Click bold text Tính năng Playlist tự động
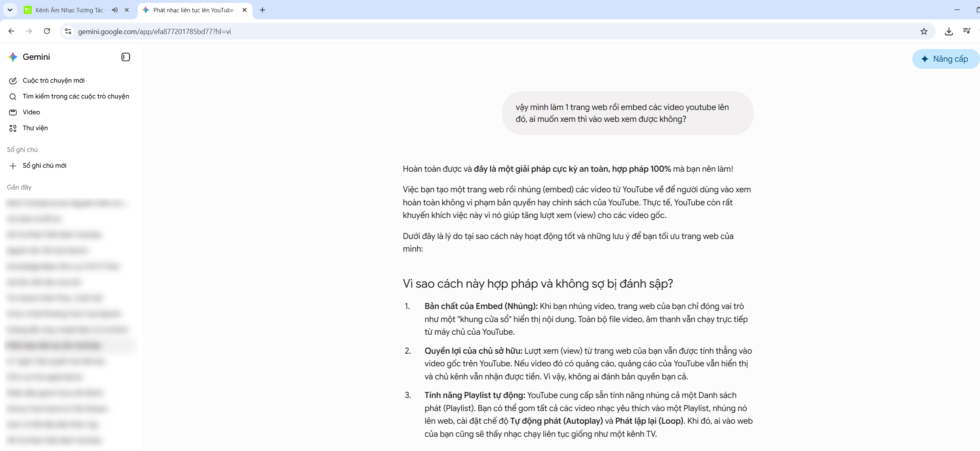This screenshot has height=451, width=980. pyautogui.click(x=475, y=395)
